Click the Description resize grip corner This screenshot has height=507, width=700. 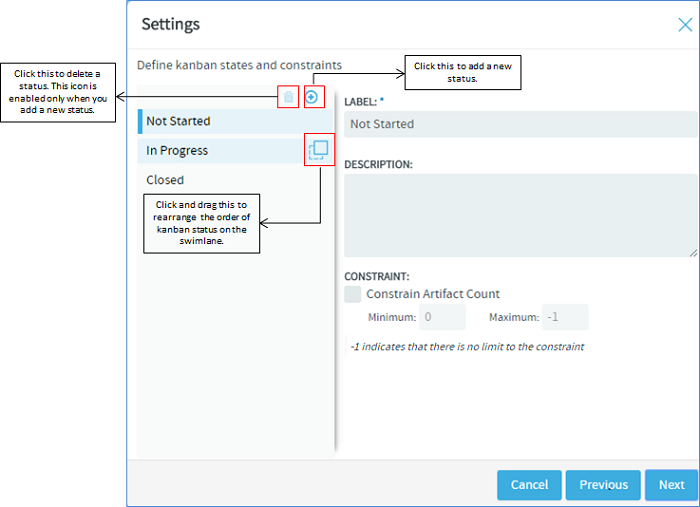[693, 253]
